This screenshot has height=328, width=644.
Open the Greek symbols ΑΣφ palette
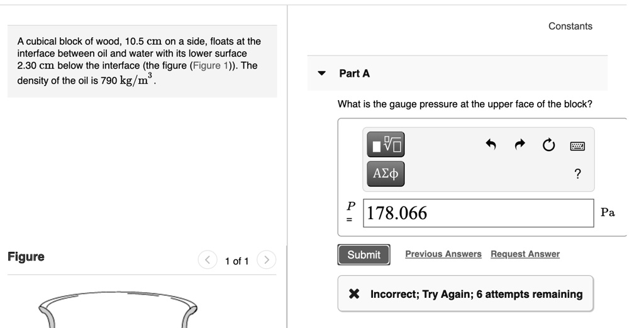[x=386, y=173]
